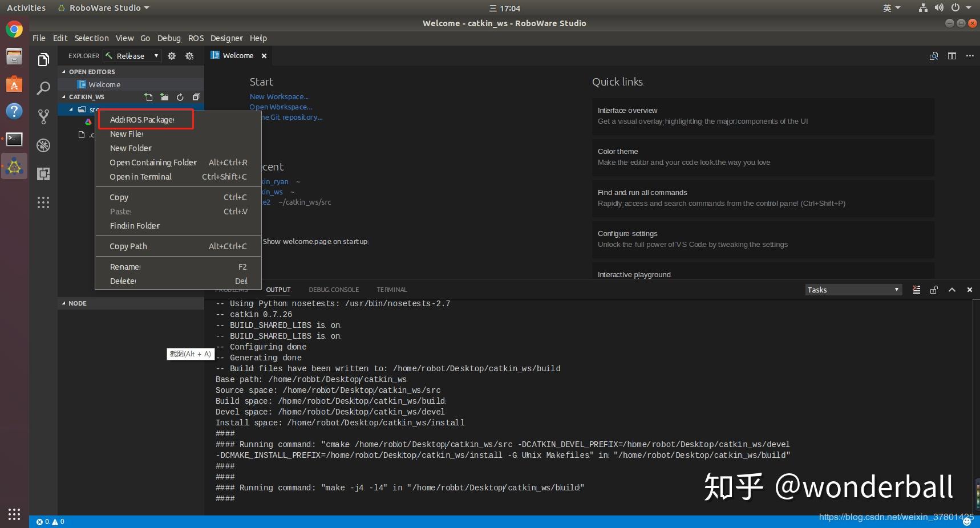
Task: Refresh the CATKIN_WS explorer tree
Action: pos(180,97)
